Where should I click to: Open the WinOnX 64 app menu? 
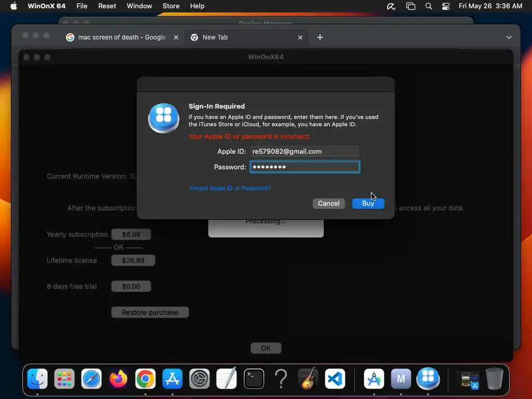tap(46, 6)
